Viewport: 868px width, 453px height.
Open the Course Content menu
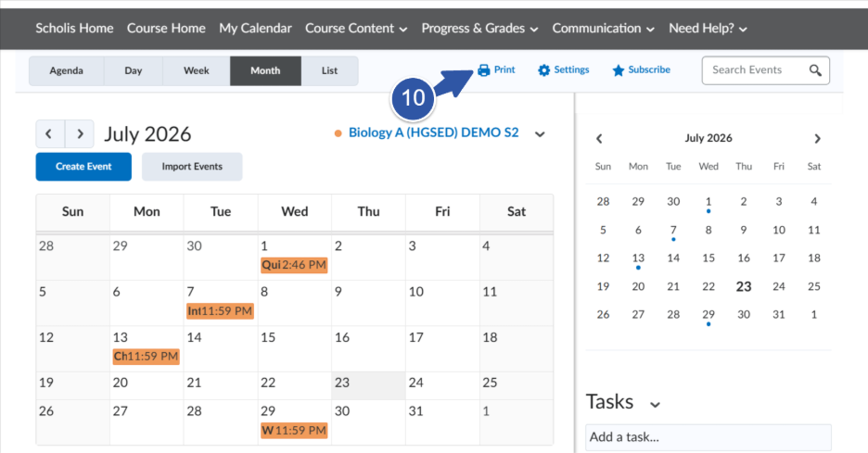pyautogui.click(x=356, y=28)
